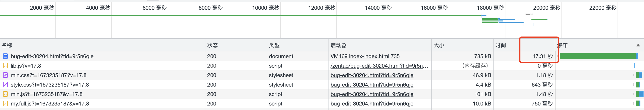Click the 启动器 column header

click(x=339, y=45)
